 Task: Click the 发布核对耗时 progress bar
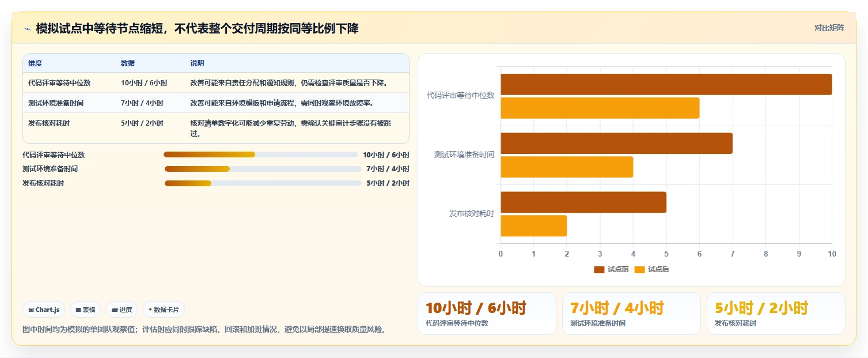coord(263,183)
